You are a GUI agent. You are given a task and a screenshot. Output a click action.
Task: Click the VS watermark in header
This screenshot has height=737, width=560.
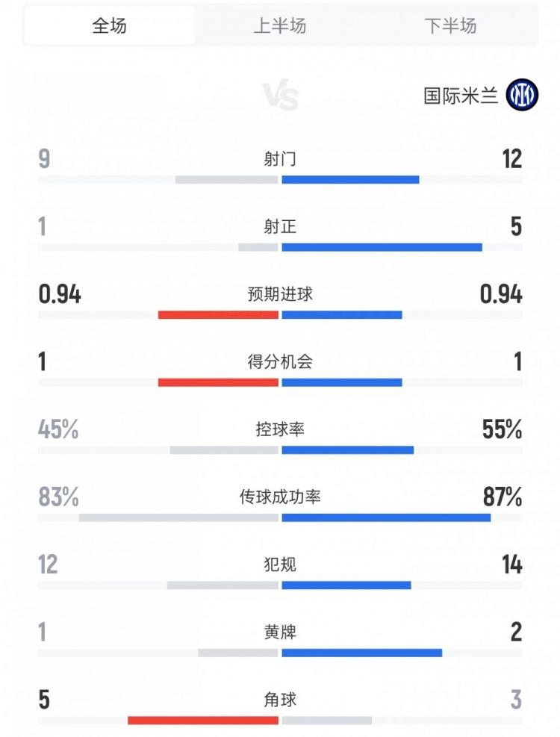[x=280, y=96]
